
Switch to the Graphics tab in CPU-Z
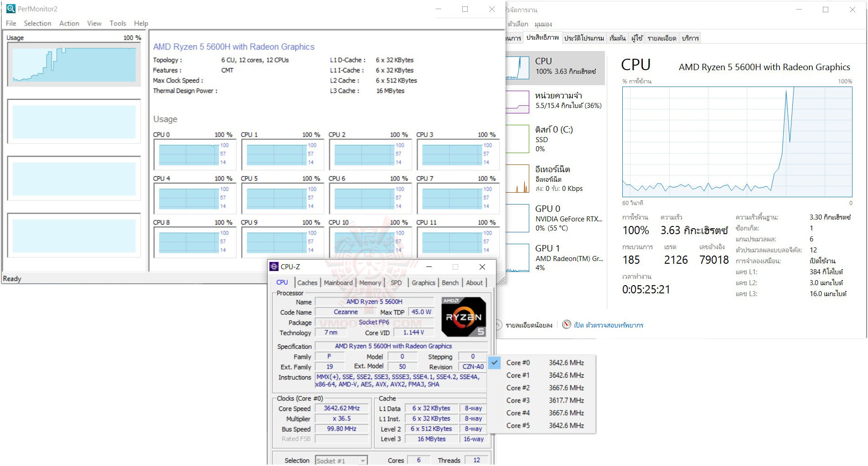424,283
